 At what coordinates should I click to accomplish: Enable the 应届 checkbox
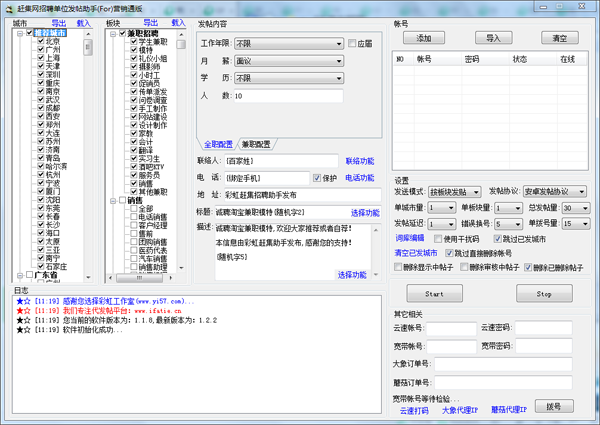(x=352, y=43)
